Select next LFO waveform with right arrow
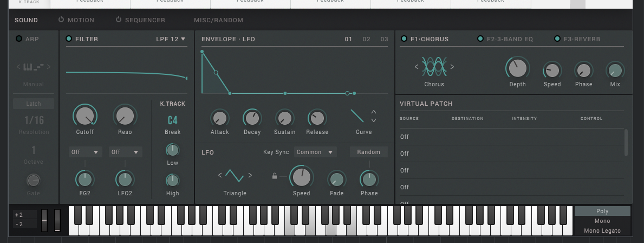The height and width of the screenshot is (243, 644). (x=250, y=175)
